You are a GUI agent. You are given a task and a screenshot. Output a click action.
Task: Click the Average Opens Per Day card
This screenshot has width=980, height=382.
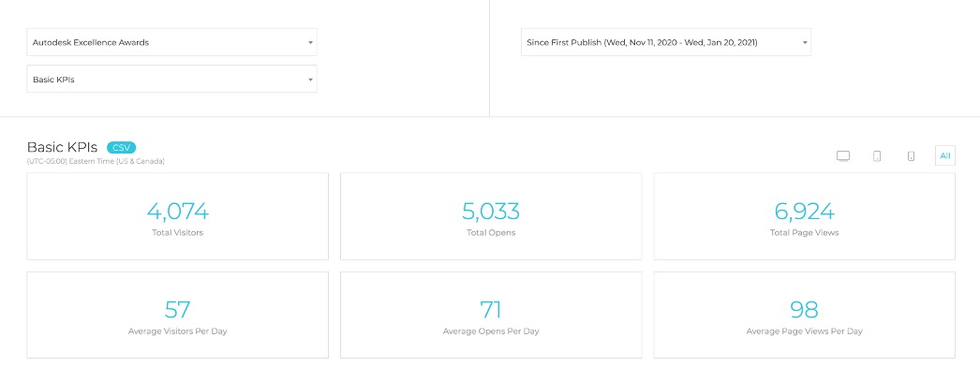pyautogui.click(x=491, y=315)
